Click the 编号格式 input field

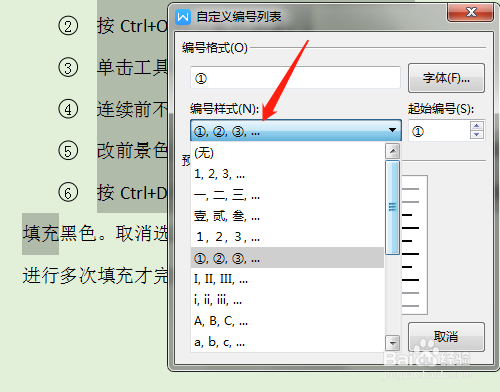click(295, 78)
